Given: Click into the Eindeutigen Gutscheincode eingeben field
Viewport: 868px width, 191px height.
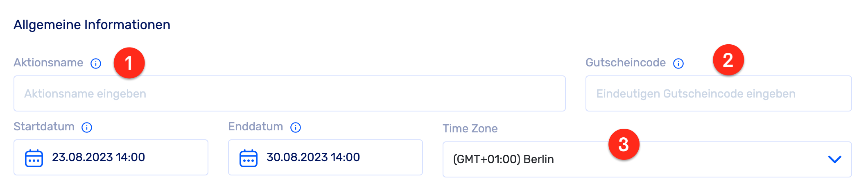Looking at the screenshot, I should pyautogui.click(x=718, y=93).
